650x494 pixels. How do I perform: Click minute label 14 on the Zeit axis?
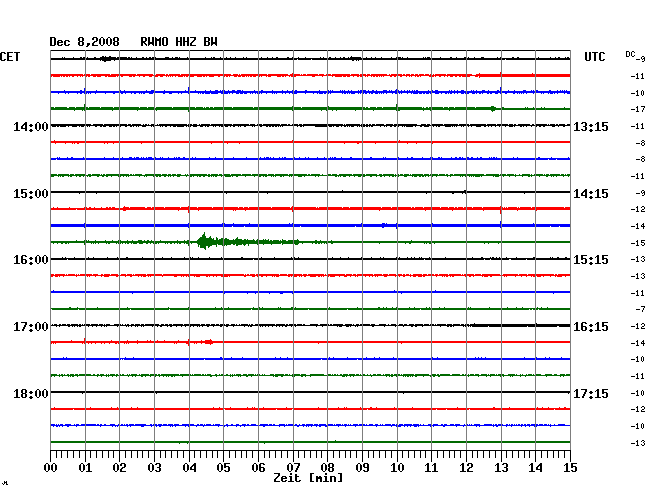point(535,468)
